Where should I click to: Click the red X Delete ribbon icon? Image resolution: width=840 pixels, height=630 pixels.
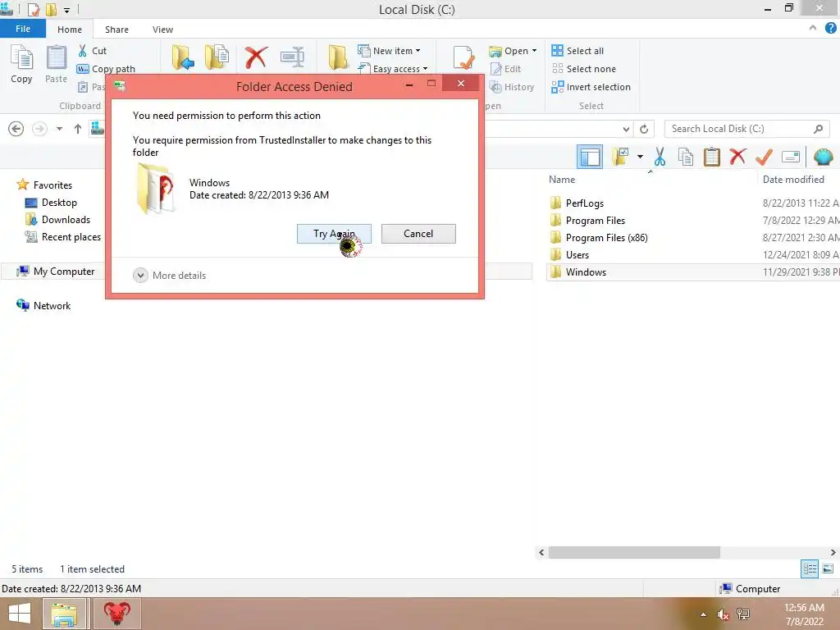[x=256, y=57]
